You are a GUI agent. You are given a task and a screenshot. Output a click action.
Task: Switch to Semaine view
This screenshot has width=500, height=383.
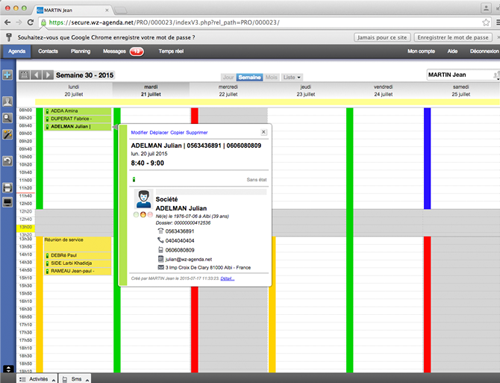tap(250, 77)
